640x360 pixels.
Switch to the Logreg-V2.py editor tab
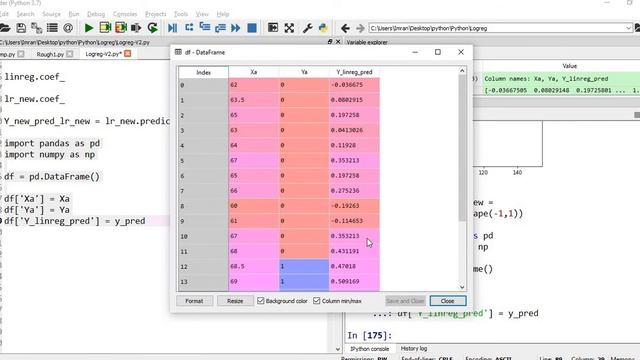click(x=103, y=54)
